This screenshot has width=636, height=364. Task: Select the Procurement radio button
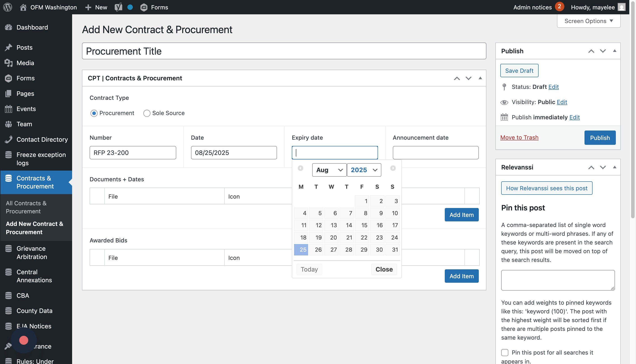94,113
